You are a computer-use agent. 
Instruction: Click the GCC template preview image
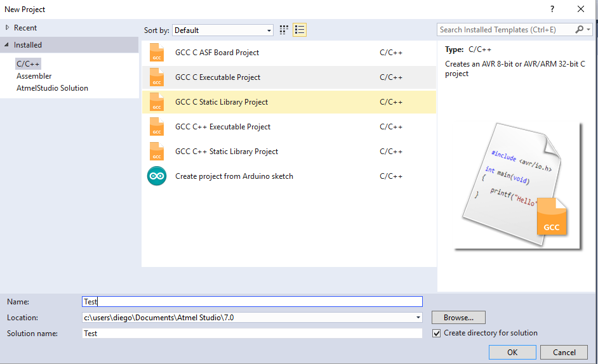[x=517, y=186]
